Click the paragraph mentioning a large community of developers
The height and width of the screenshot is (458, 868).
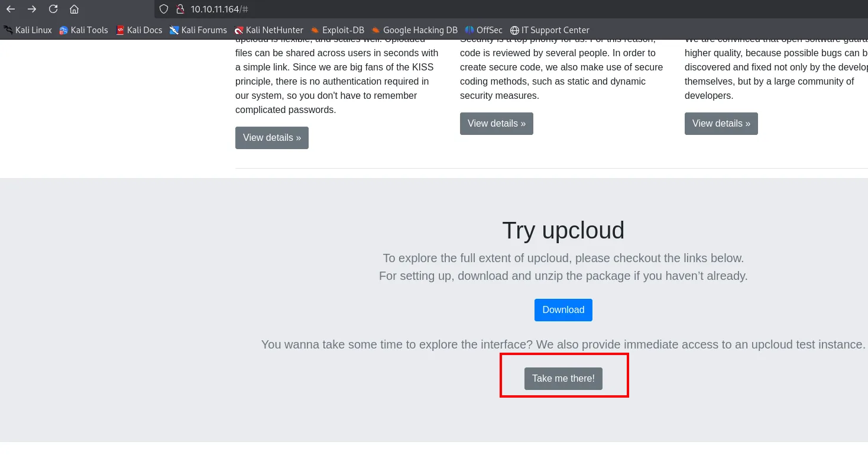coord(776,70)
